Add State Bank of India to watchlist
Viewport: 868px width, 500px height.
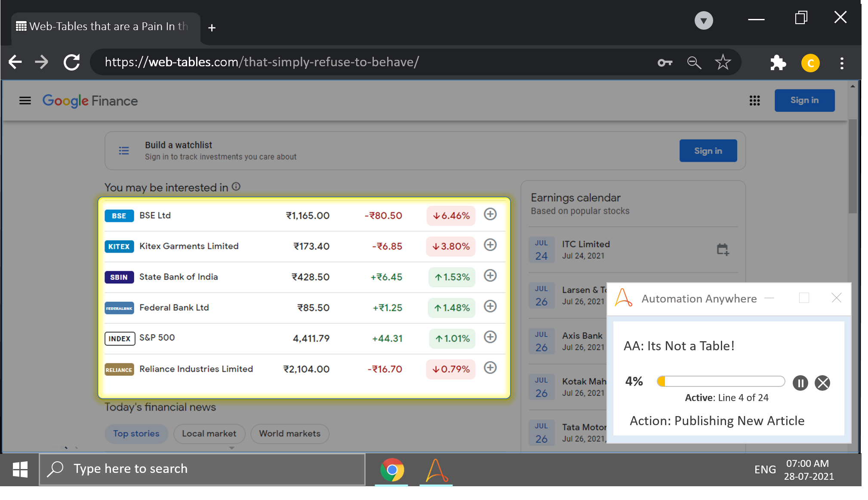point(490,275)
